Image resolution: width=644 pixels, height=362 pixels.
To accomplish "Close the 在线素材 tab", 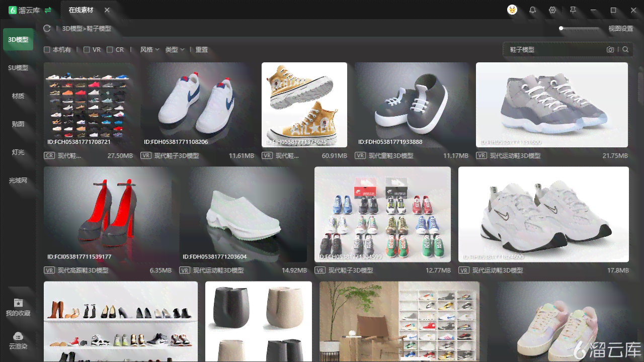I will [x=107, y=10].
